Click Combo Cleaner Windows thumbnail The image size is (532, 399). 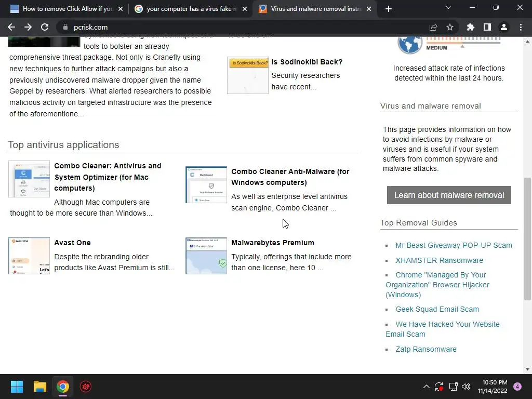point(206,184)
